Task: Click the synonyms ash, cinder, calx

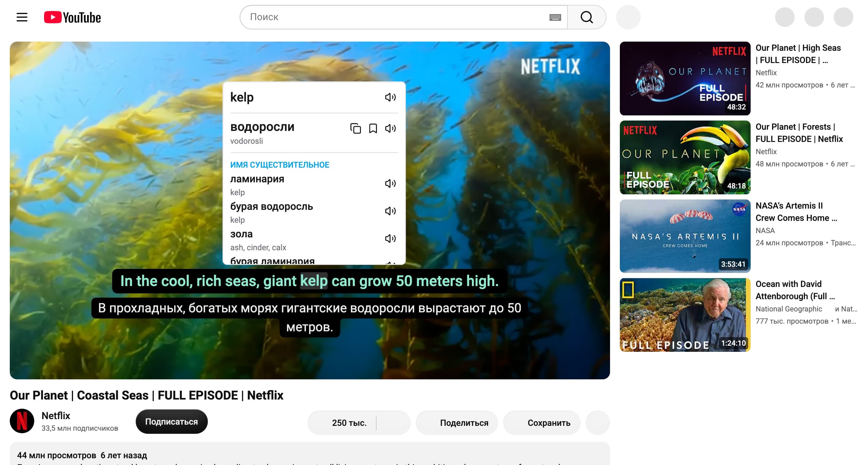Action: click(x=258, y=247)
